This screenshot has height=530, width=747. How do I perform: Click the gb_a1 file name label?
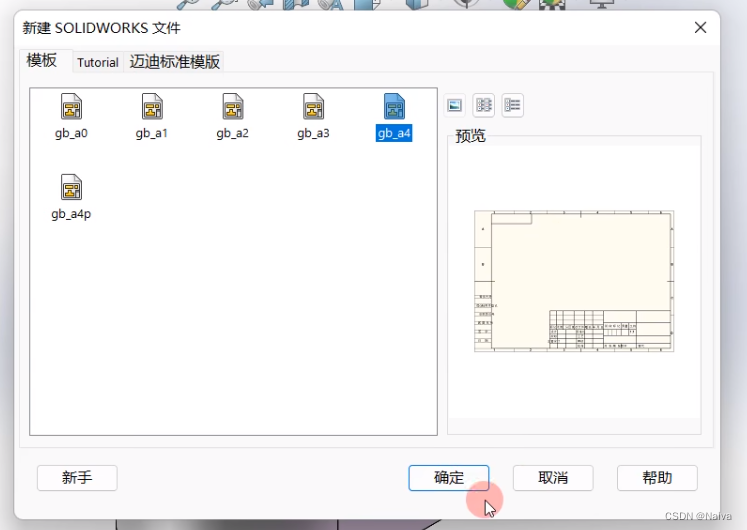pyautogui.click(x=152, y=133)
